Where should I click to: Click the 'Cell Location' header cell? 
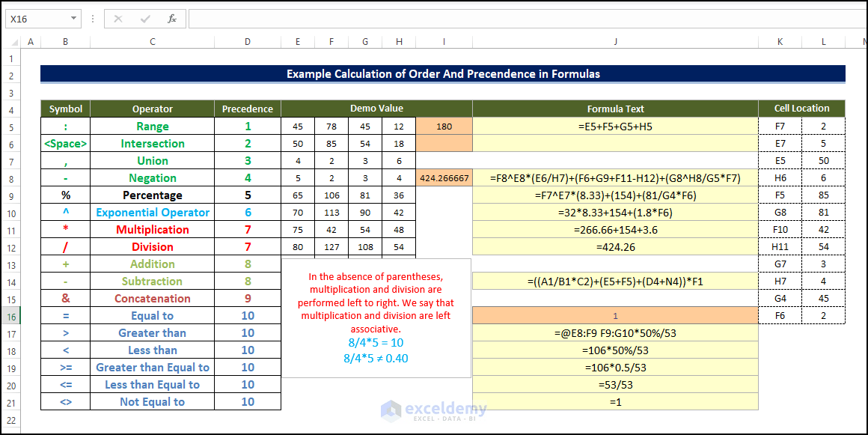click(802, 109)
